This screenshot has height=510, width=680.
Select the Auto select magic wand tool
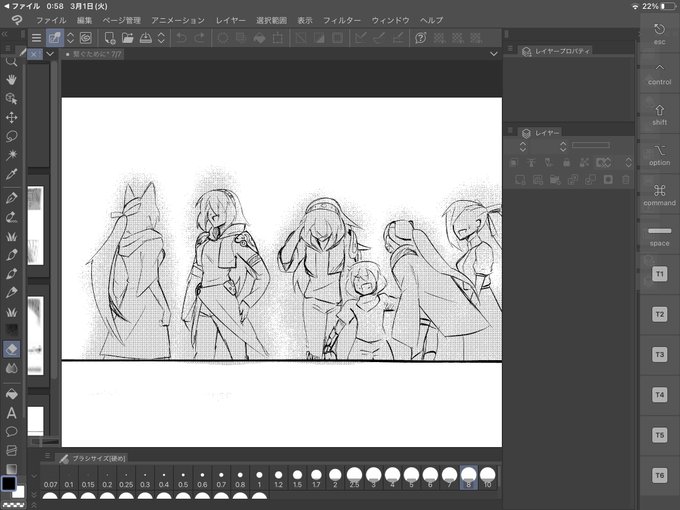click(11, 155)
